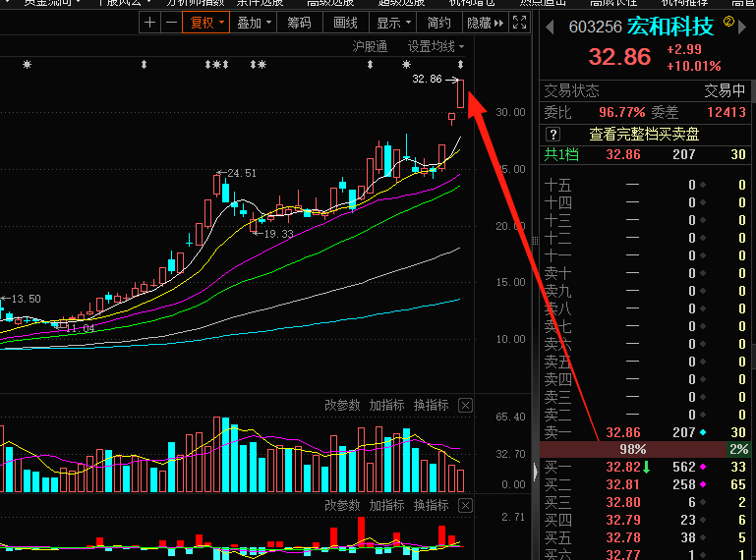
Task: Click the side panel collapse arrow
Action: pyautogui.click(x=535, y=472)
